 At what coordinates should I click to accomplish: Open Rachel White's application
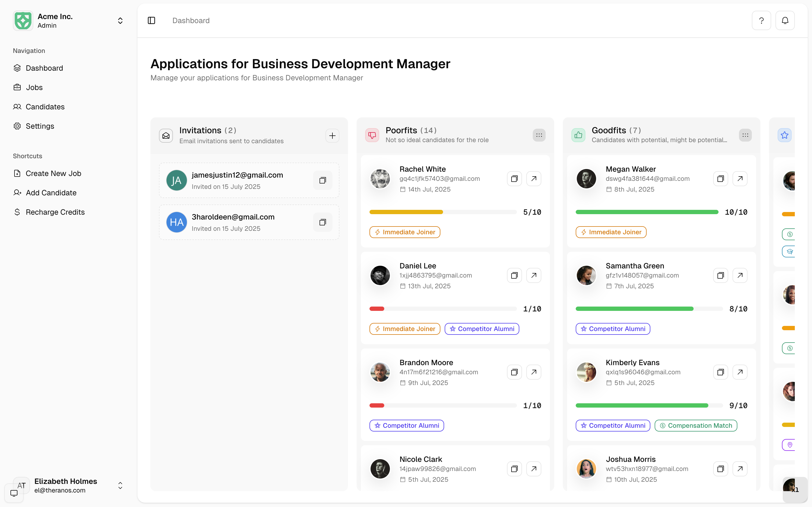pos(534,179)
